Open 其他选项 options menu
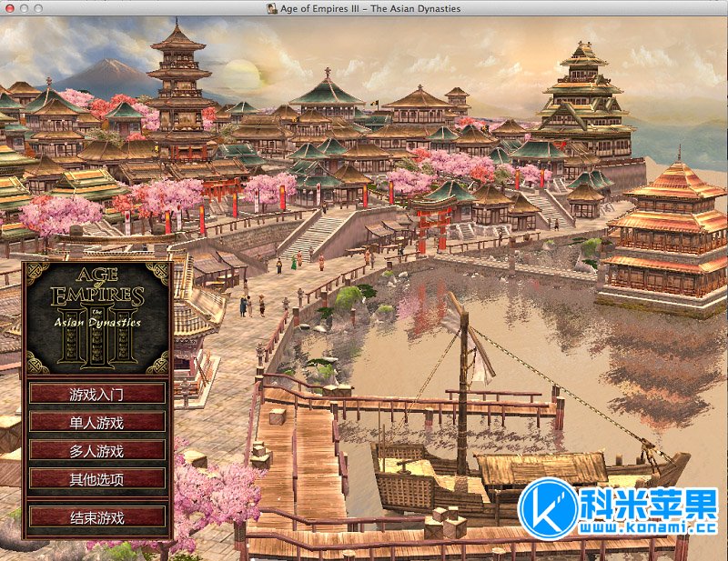Screen dimensions: 728x561 tap(97, 478)
